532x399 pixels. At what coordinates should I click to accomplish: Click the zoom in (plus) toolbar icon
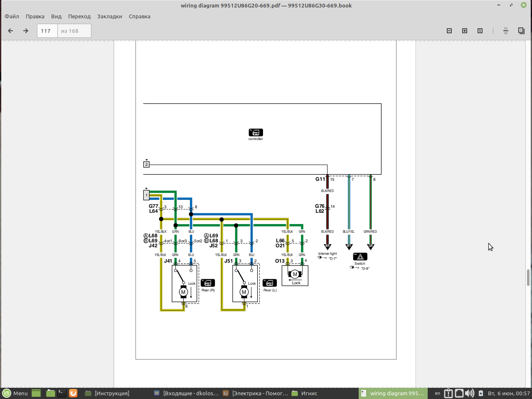(x=465, y=31)
